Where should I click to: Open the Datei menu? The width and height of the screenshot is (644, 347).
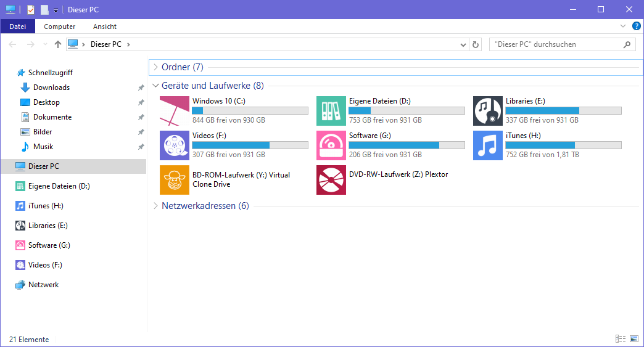tap(18, 27)
